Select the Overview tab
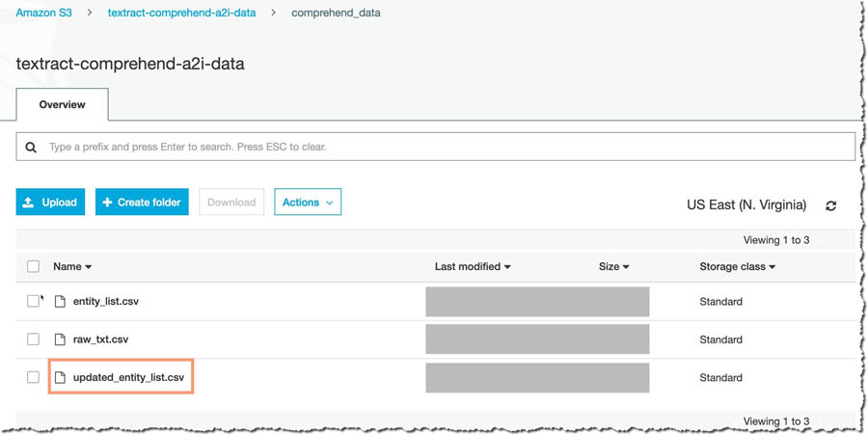 coord(62,104)
